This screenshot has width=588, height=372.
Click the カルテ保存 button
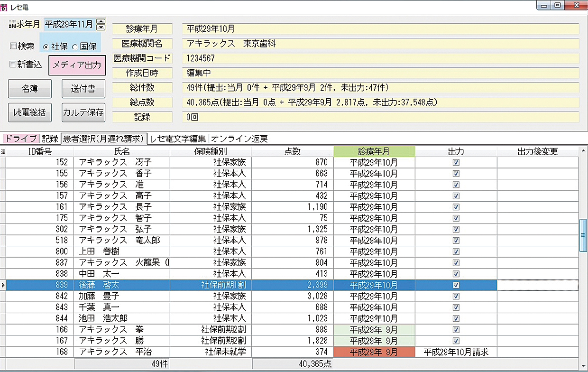(x=83, y=112)
